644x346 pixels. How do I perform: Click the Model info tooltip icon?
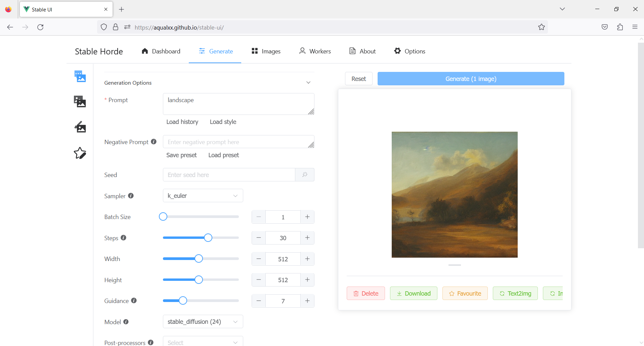click(x=126, y=321)
